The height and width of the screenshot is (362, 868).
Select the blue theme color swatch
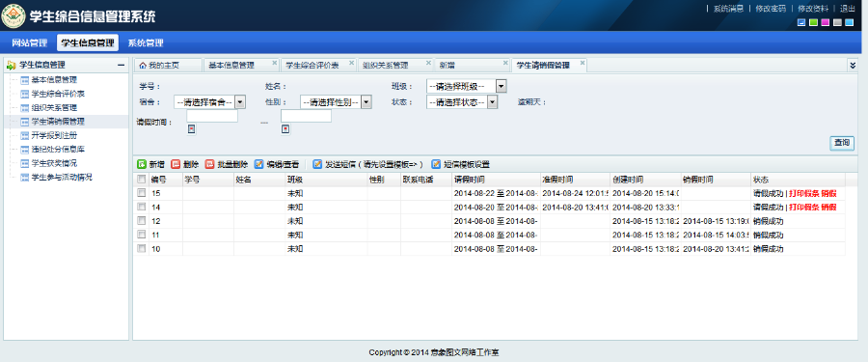pyautogui.click(x=801, y=22)
